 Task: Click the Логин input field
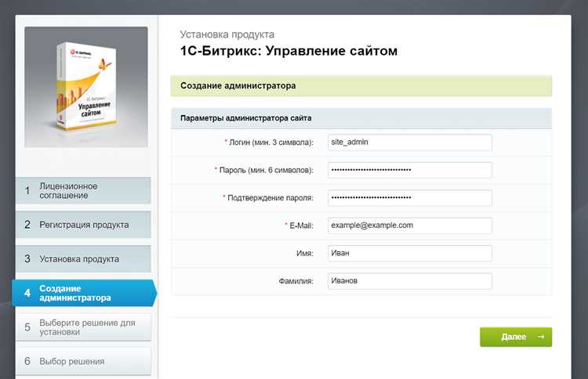coord(409,143)
